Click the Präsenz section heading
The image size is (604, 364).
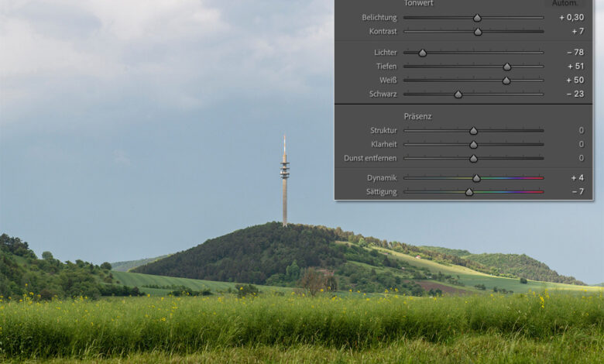pyautogui.click(x=417, y=116)
